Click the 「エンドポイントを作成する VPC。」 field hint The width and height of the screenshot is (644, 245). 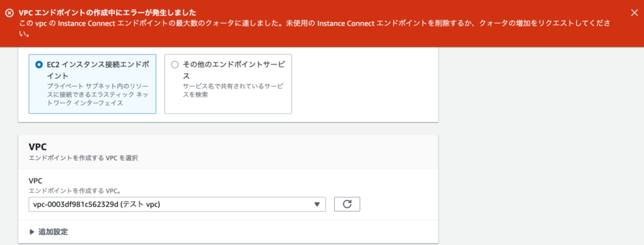tap(74, 191)
